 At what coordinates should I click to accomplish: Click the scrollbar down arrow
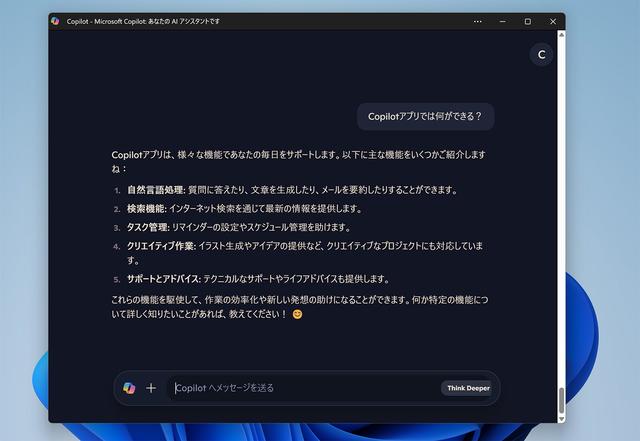(x=561, y=419)
